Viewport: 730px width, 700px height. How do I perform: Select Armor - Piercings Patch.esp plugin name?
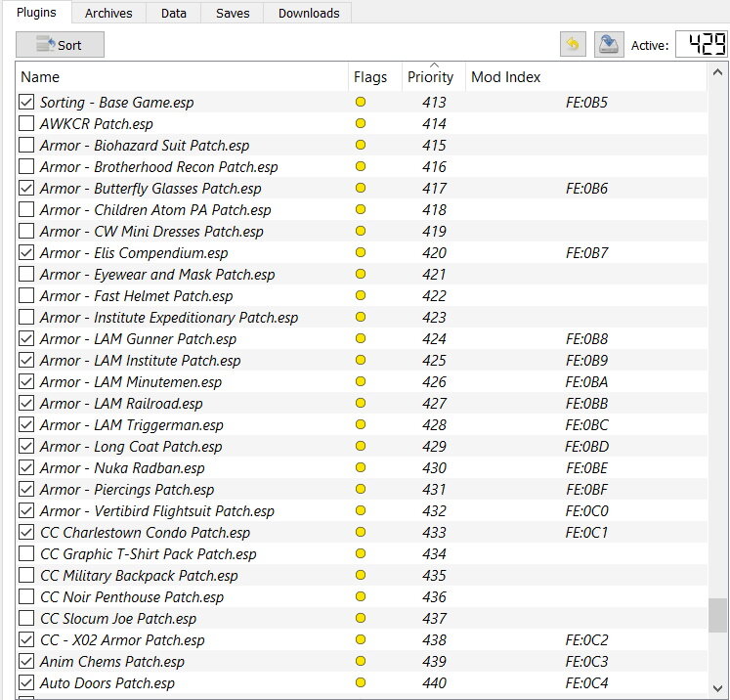[x=127, y=489]
